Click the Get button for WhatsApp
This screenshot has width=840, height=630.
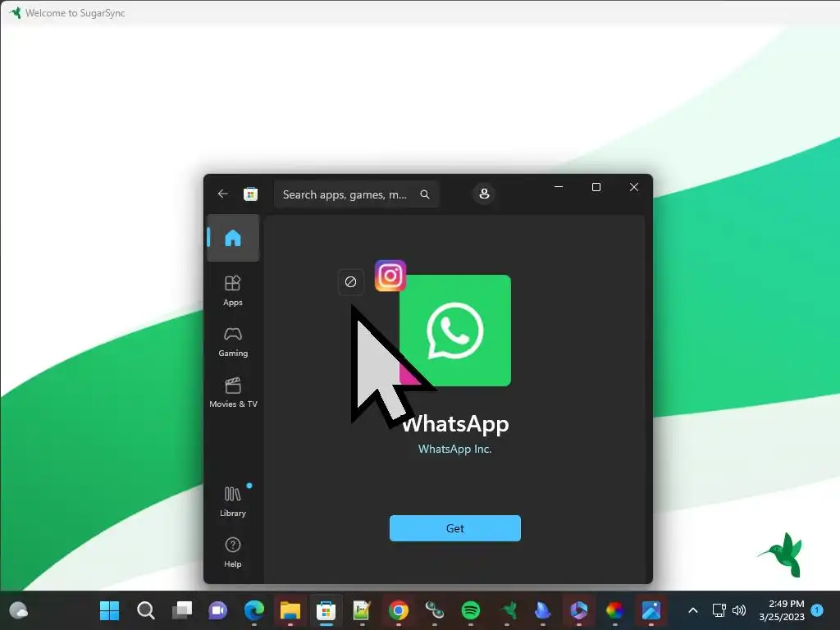tap(454, 528)
